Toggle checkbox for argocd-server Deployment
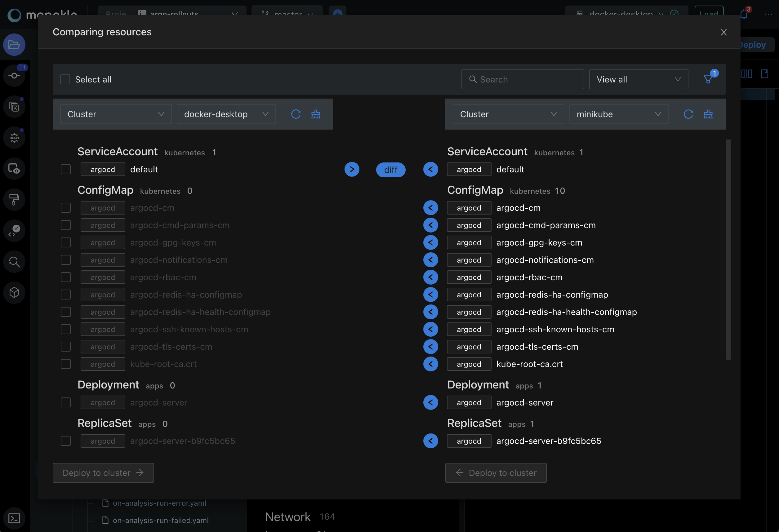This screenshot has width=779, height=532. (65, 402)
